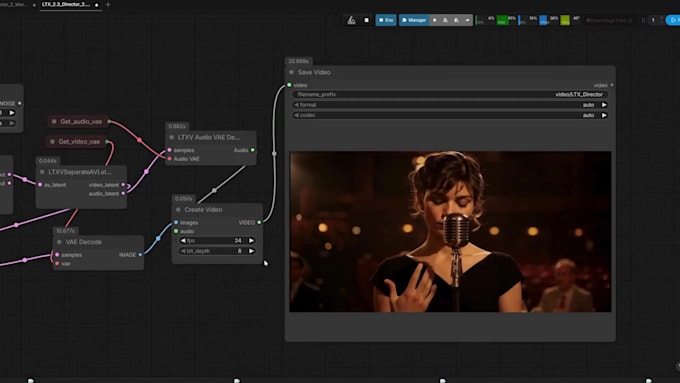Collapse the Save Video node
Image resolution: width=680 pixels, height=383 pixels.
[x=291, y=72]
